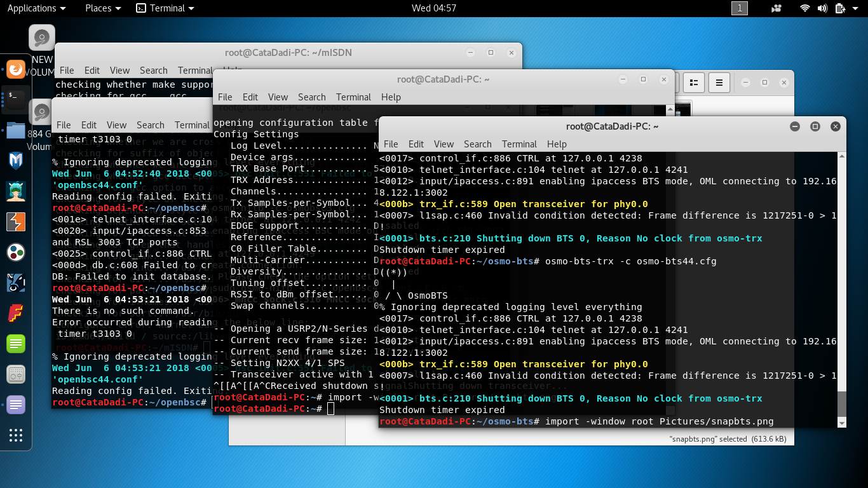This screenshot has height=488, width=868.
Task: Open the Tweak Tool icon in dock
Action: pyautogui.click(x=16, y=374)
